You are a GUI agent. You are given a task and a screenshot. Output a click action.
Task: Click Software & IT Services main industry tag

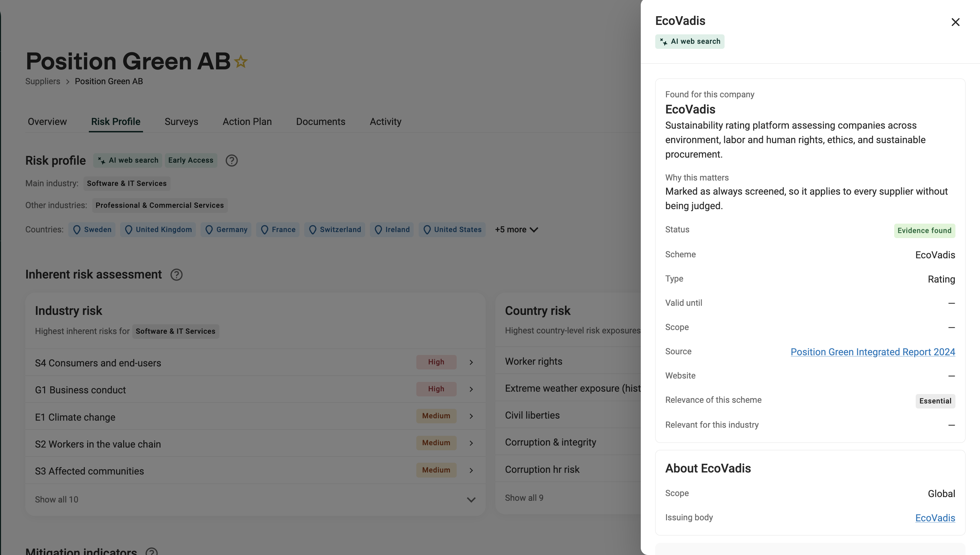[127, 184]
